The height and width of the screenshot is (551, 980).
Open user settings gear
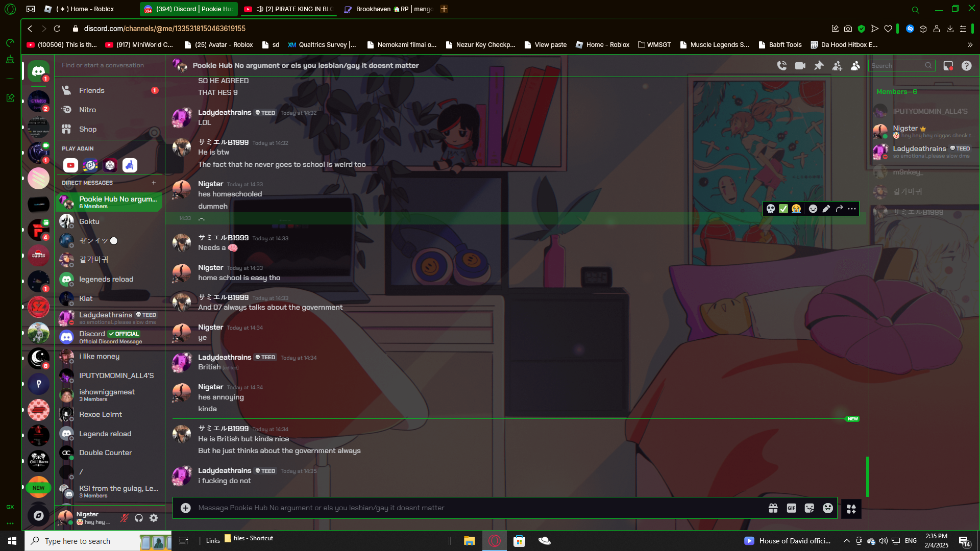[154, 518]
